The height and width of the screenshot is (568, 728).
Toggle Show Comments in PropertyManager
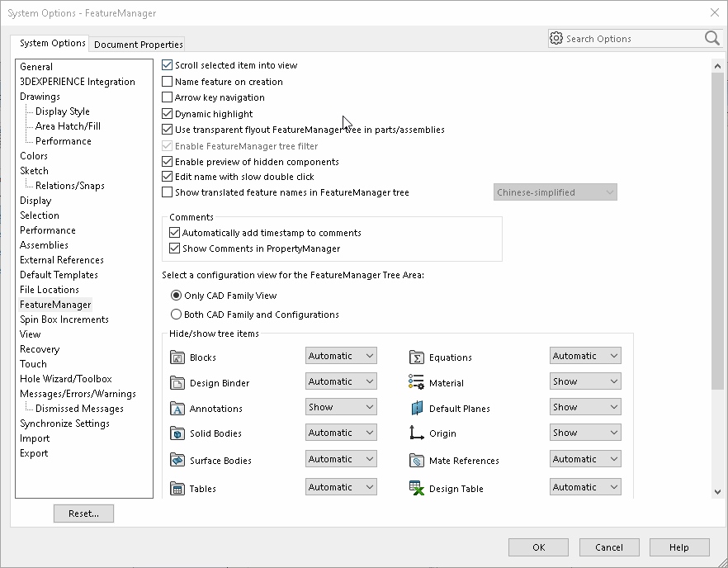175,248
